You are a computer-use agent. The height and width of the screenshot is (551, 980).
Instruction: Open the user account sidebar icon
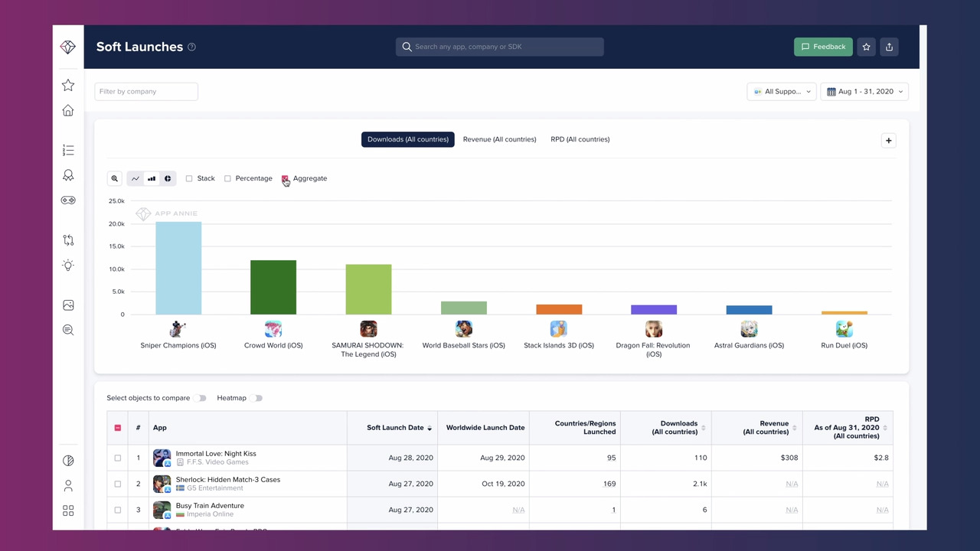tap(68, 486)
